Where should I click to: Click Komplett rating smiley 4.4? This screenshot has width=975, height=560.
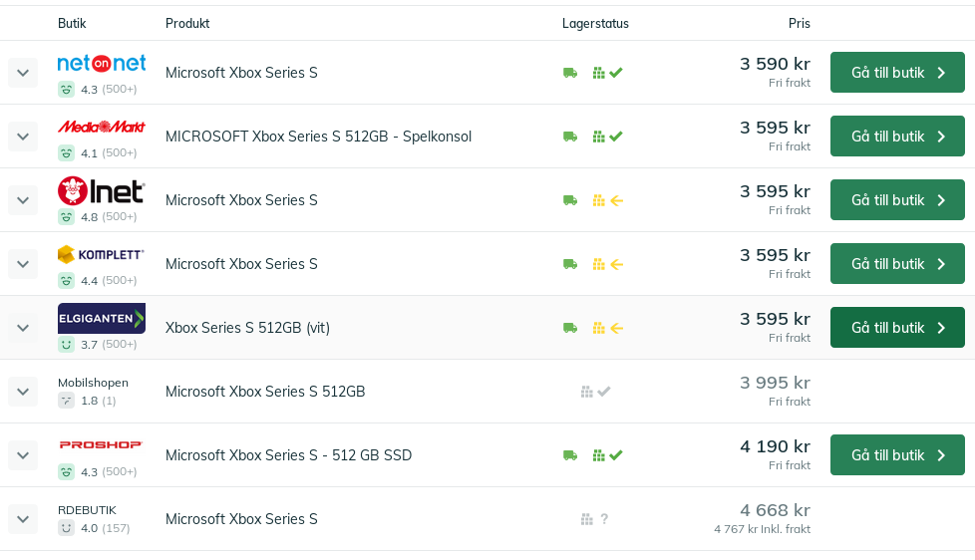[x=67, y=281]
